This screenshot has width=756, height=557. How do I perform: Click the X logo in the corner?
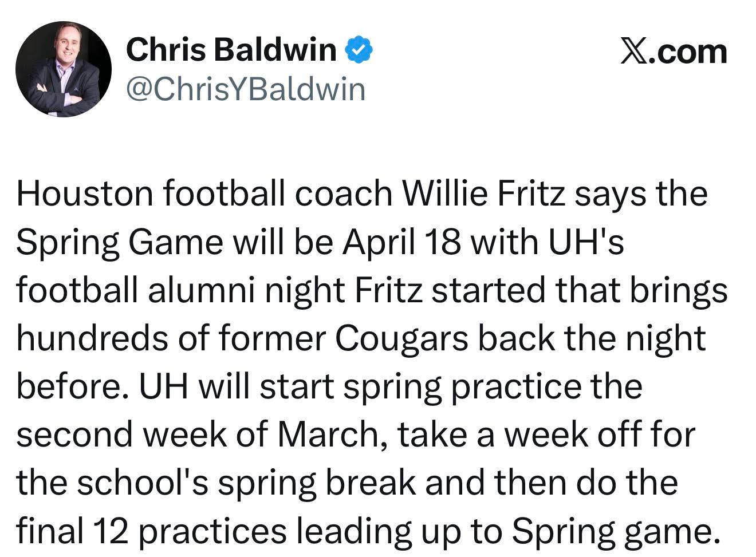(x=632, y=52)
